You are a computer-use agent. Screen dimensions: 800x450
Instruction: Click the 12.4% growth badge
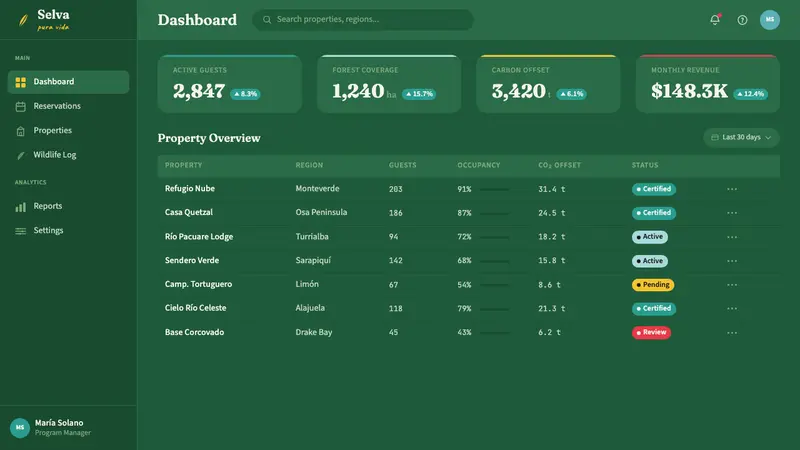point(751,94)
